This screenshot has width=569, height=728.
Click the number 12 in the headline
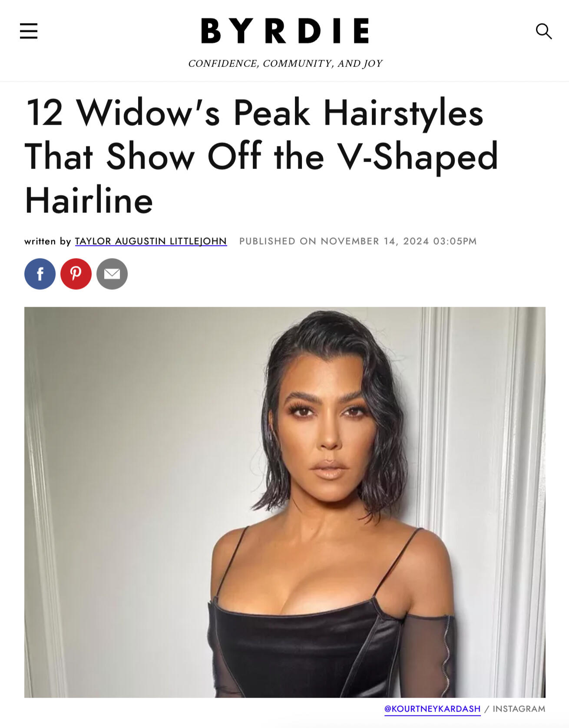pos(45,112)
